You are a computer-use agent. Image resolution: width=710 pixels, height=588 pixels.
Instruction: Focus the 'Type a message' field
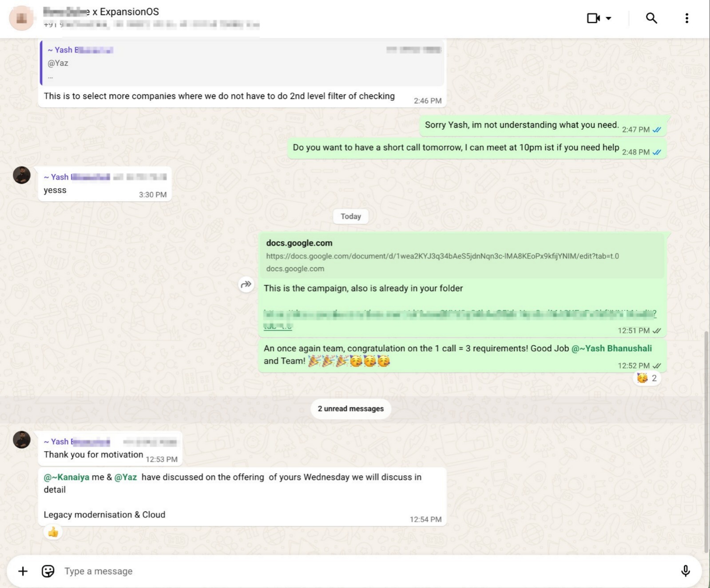coord(369,571)
